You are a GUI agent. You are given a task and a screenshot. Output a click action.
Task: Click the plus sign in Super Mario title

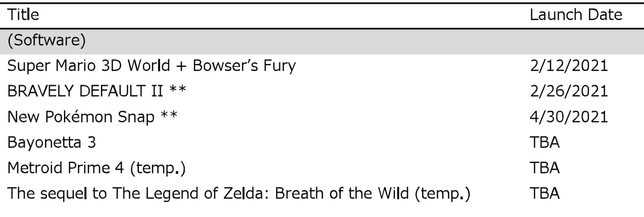[x=181, y=66]
